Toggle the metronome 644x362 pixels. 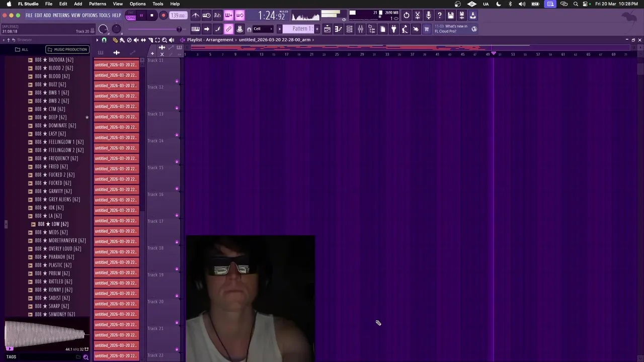[x=195, y=16]
